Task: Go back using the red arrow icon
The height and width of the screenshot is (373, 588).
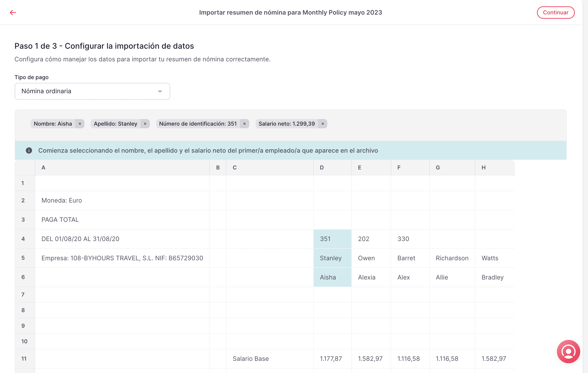Action: coord(13,12)
